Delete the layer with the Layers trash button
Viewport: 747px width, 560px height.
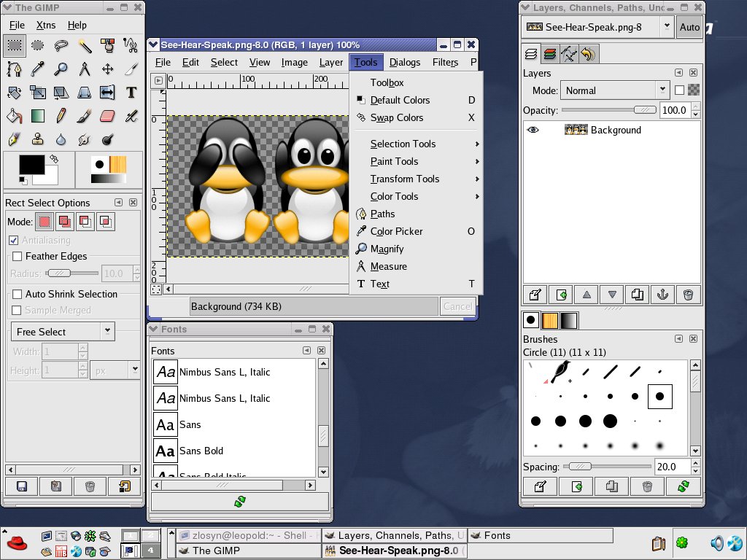(688, 295)
